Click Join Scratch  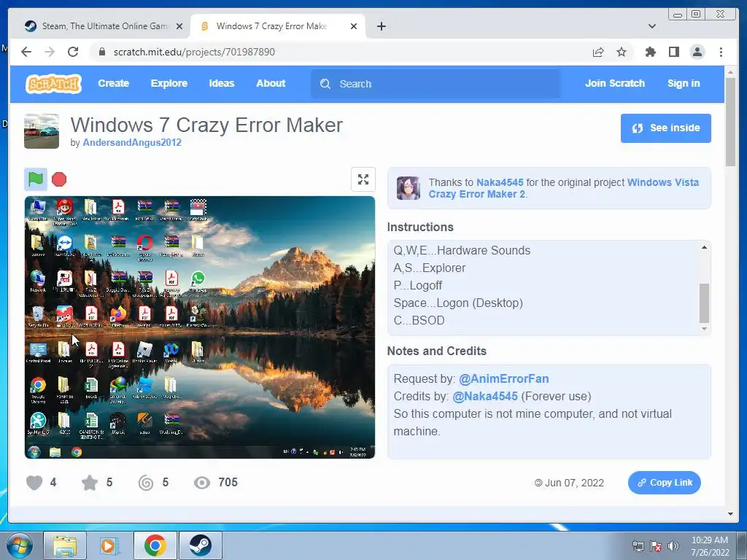click(614, 83)
